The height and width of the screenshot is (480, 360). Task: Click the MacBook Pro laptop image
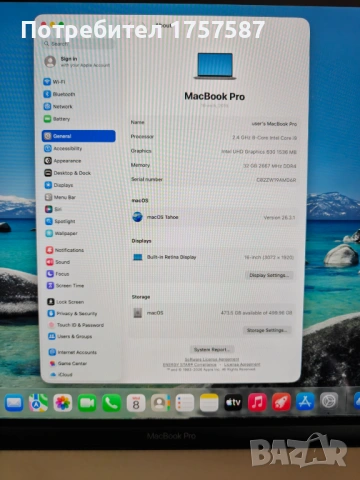[x=215, y=66]
